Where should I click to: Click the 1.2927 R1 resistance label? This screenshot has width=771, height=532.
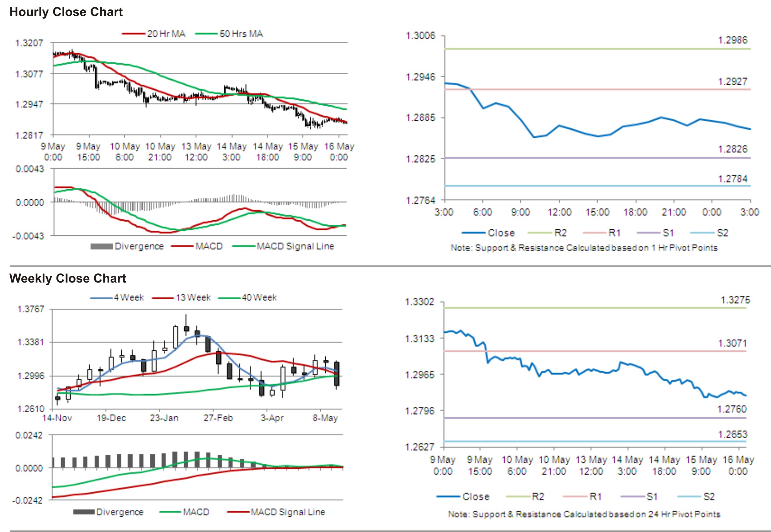tap(733, 82)
